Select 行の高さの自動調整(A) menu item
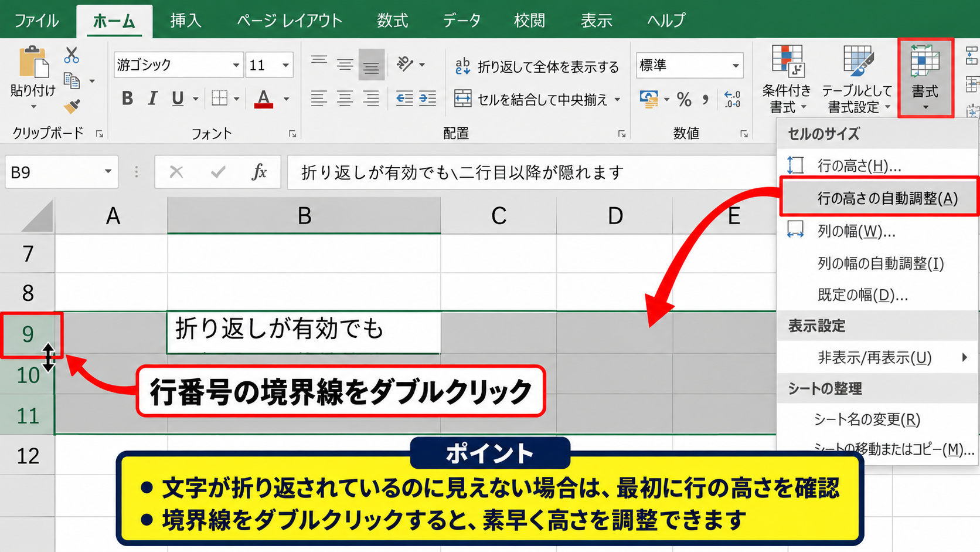The height and width of the screenshot is (552, 980). point(879,198)
